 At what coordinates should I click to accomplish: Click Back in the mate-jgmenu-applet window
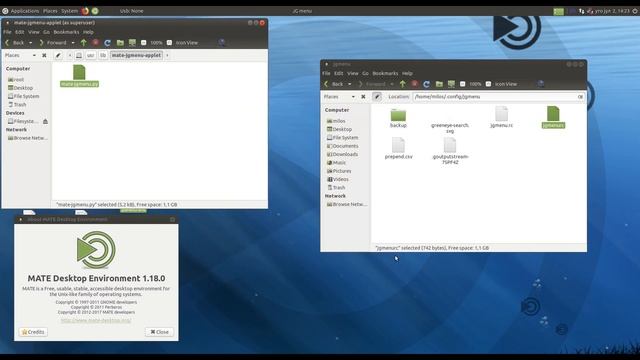click(15, 42)
